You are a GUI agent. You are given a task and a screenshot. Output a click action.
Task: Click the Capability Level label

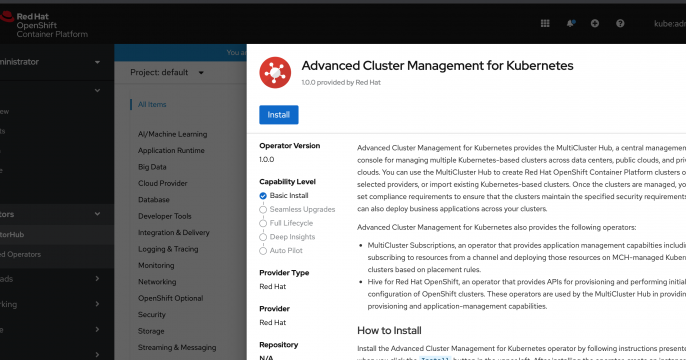point(287,182)
